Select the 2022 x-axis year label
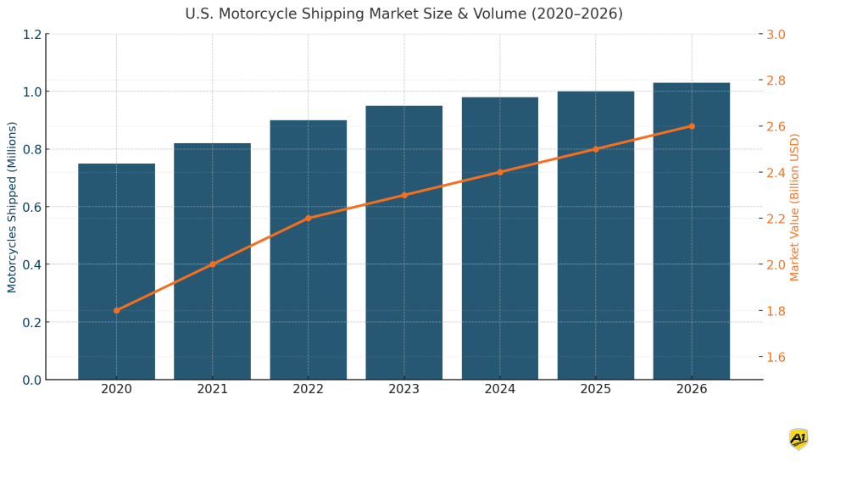The image size is (868, 500). (309, 389)
